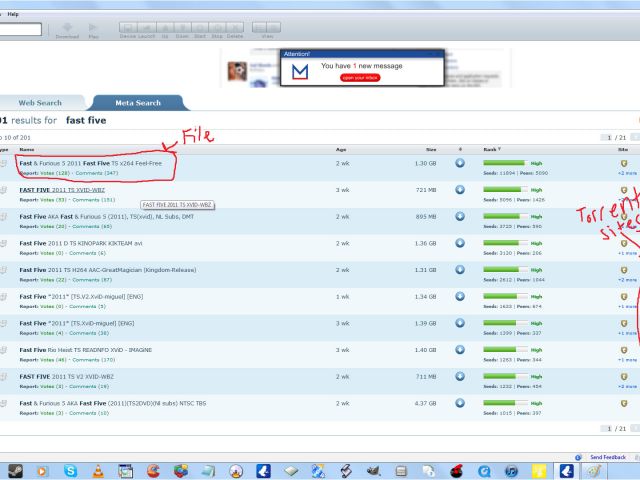The width and height of the screenshot is (640, 480).
Task: Click the site shield icon in the first row
Action: click(x=623, y=162)
